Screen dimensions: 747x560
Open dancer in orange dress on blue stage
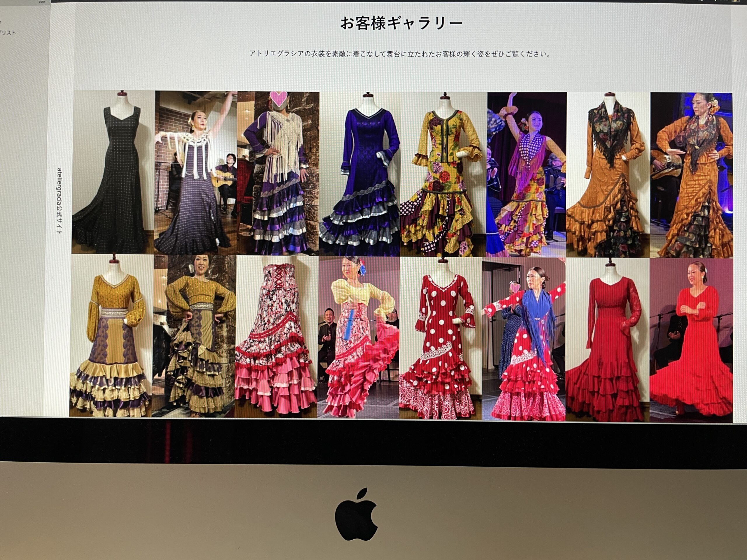692,176
